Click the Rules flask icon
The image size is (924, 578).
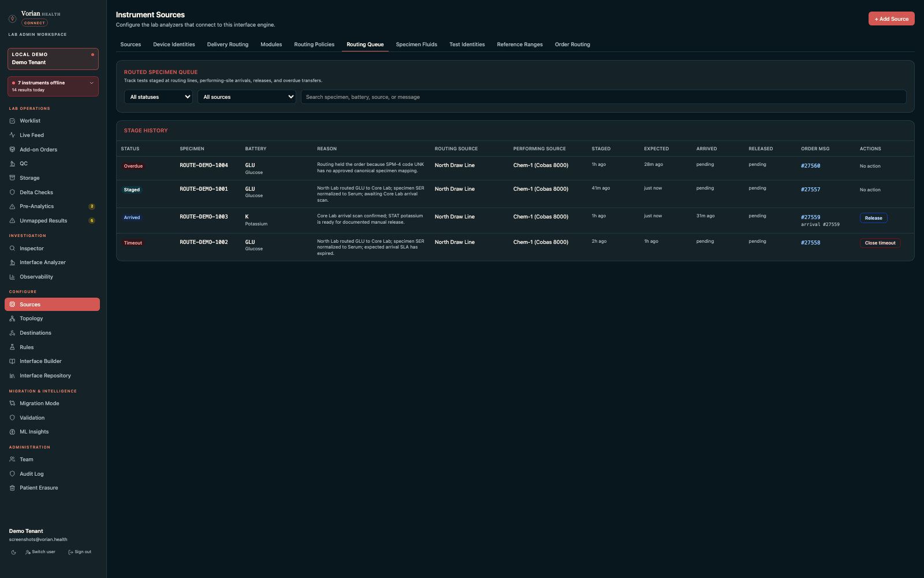(x=12, y=347)
